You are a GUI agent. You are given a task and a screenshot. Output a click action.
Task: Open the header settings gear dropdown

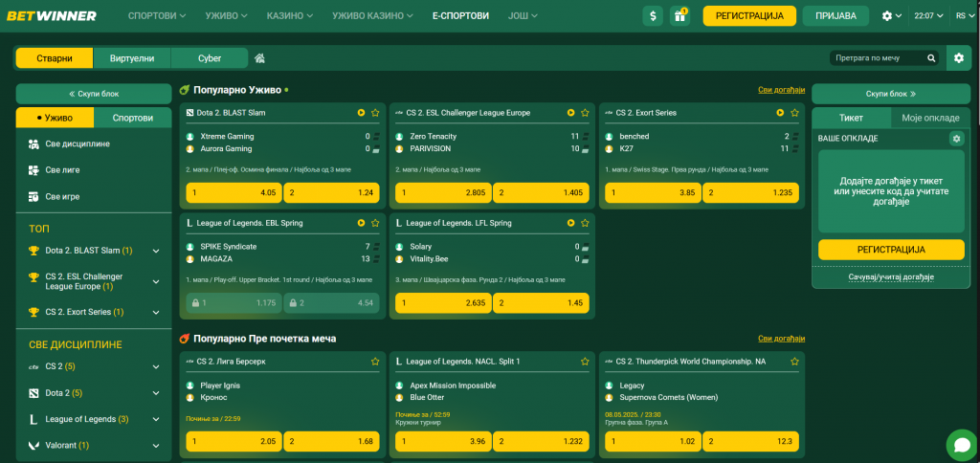tap(892, 15)
